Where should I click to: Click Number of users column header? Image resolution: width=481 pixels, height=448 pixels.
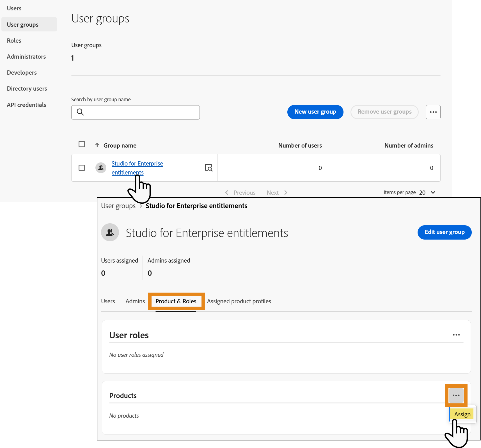pos(300,146)
